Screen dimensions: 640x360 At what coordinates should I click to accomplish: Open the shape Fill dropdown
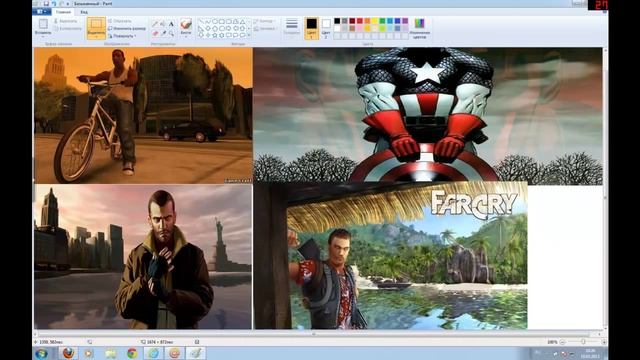(x=264, y=29)
